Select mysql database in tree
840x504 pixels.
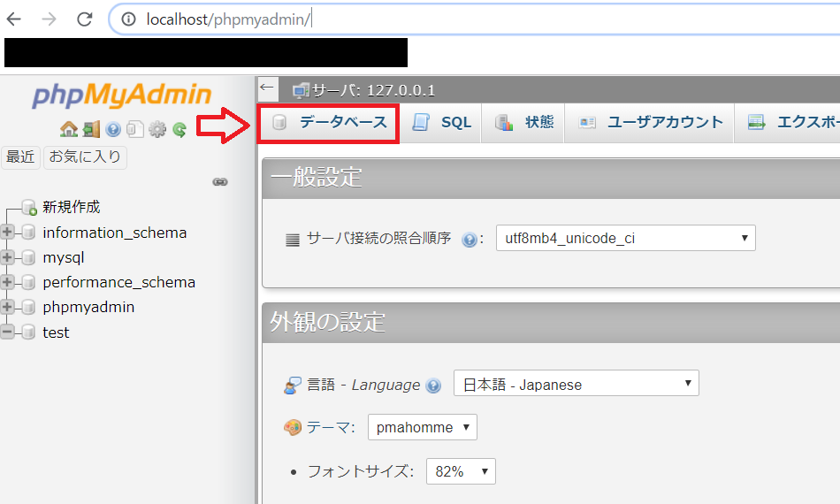coord(64,257)
